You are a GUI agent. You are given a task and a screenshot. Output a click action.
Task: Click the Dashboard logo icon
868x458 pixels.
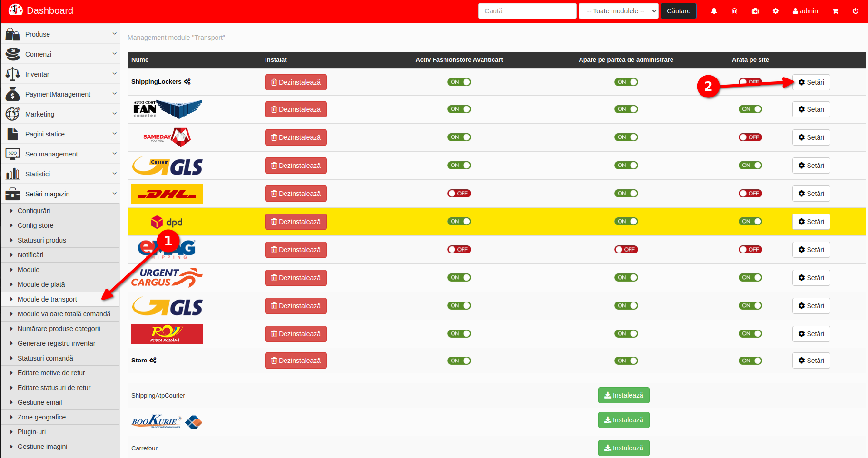tap(15, 10)
